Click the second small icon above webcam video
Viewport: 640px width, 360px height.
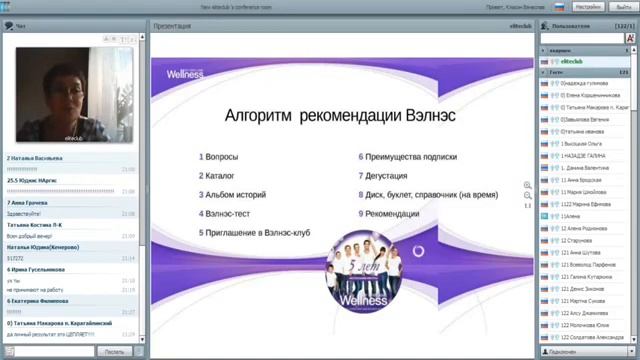[x=114, y=39]
